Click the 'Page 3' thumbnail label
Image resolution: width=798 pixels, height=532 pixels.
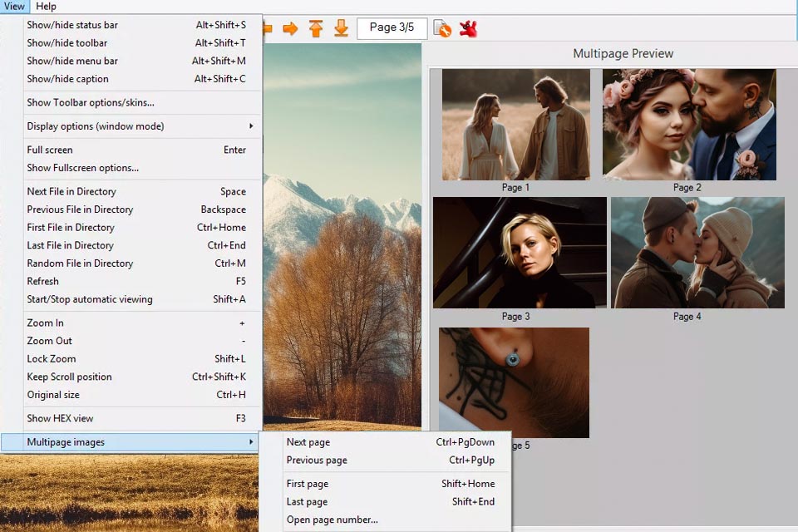click(x=515, y=316)
